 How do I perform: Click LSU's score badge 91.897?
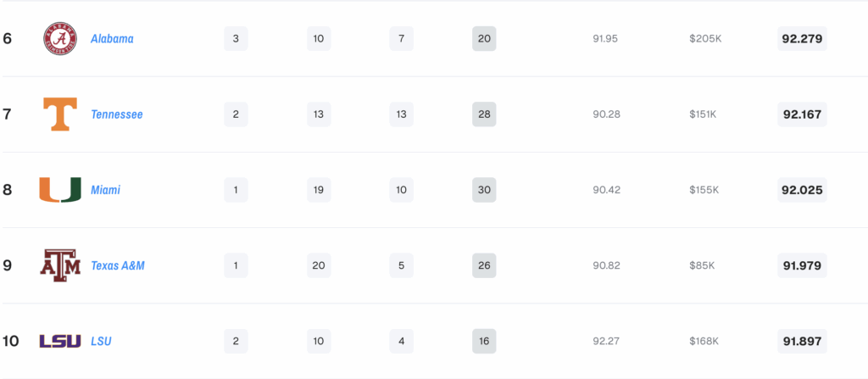802,342
